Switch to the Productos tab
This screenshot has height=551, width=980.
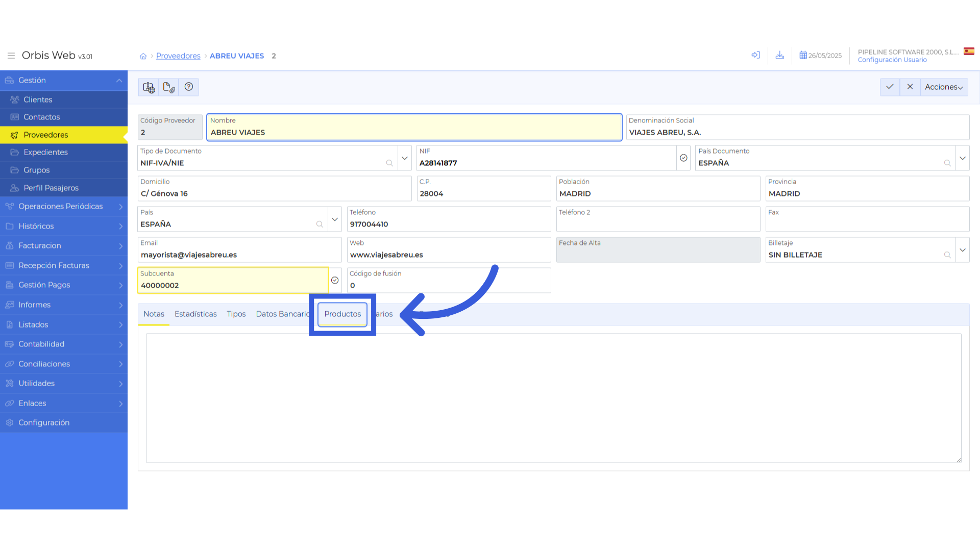click(342, 314)
